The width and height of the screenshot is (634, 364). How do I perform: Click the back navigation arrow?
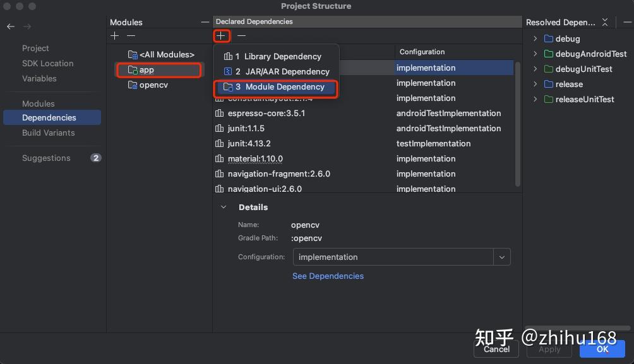(x=10, y=26)
